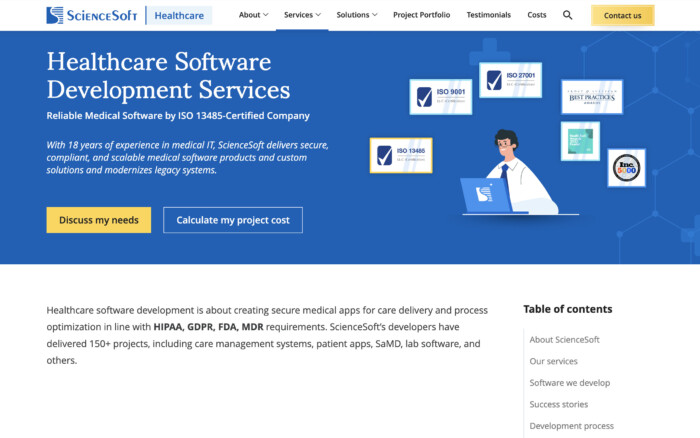Click the Contact us button

coord(622,15)
